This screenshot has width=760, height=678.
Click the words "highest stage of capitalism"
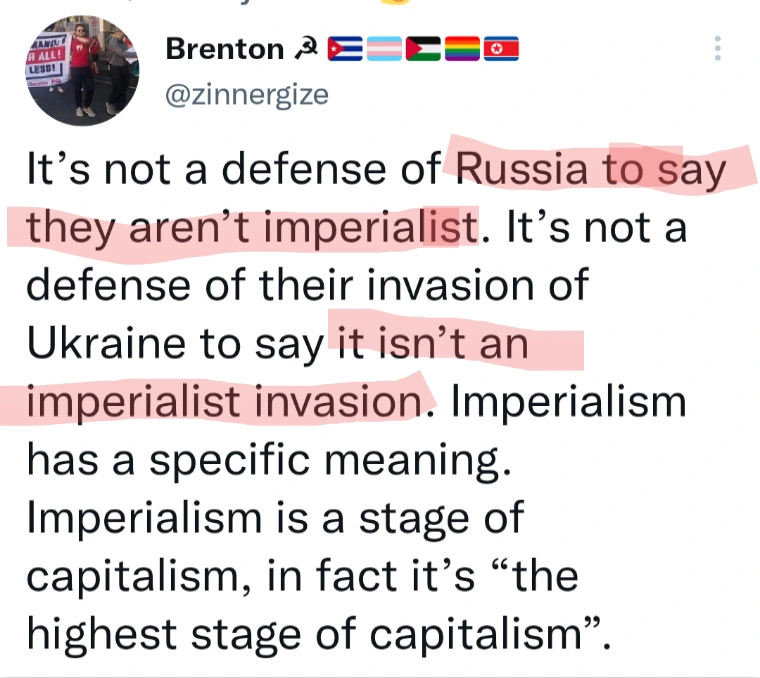pyautogui.click(x=308, y=633)
